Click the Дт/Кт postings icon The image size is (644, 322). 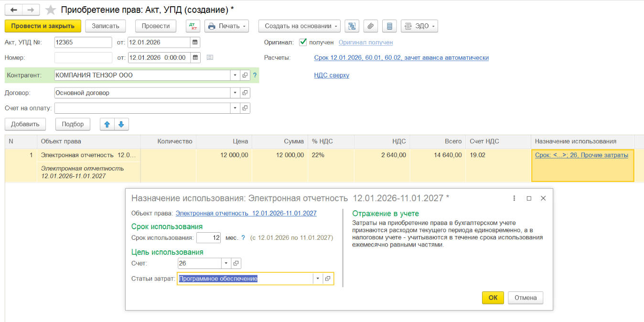click(193, 26)
